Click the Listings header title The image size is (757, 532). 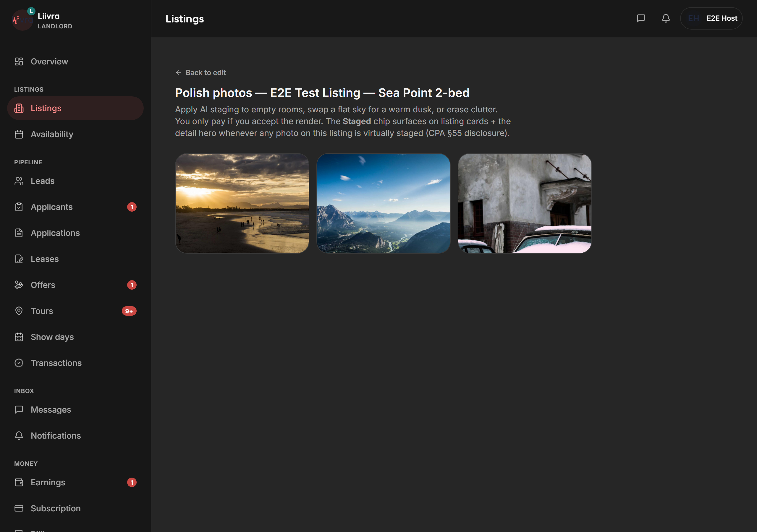(x=185, y=19)
